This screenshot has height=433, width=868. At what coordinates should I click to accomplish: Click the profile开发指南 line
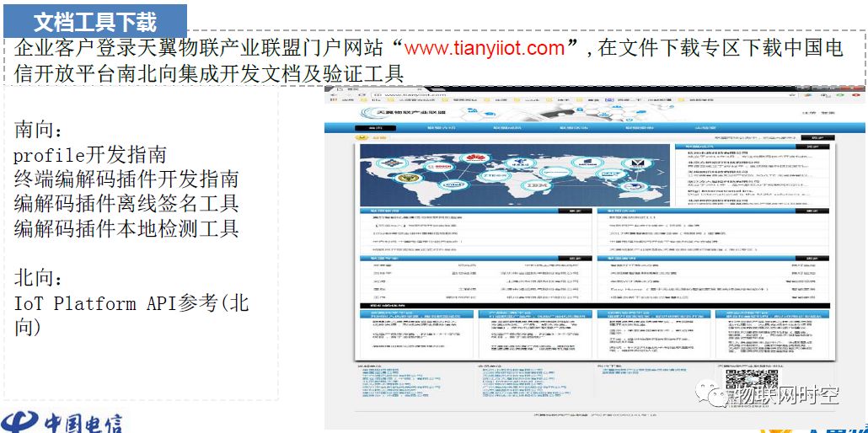[89, 155]
